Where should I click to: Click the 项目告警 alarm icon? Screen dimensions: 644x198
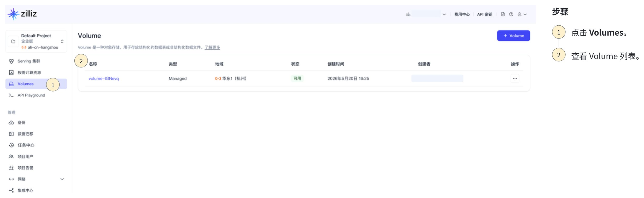[x=11, y=168]
